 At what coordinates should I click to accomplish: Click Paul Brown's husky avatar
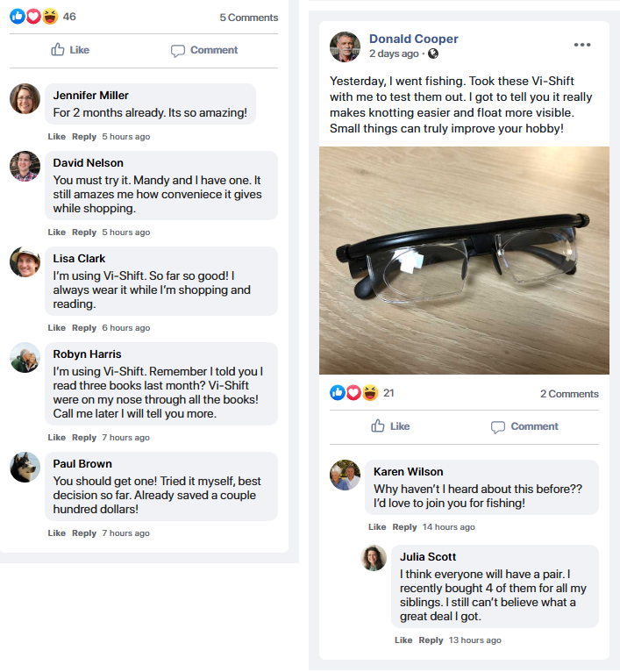(25, 468)
